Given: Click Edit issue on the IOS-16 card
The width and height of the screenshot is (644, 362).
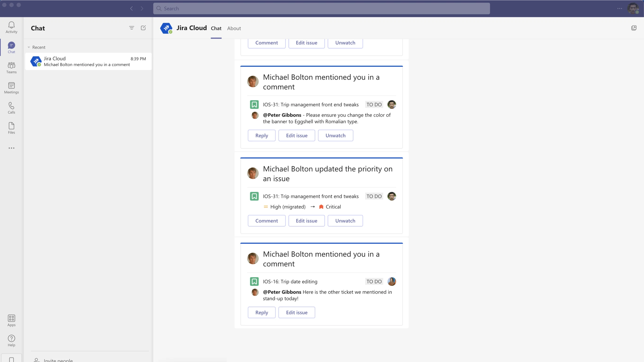Looking at the screenshot, I should click(297, 313).
